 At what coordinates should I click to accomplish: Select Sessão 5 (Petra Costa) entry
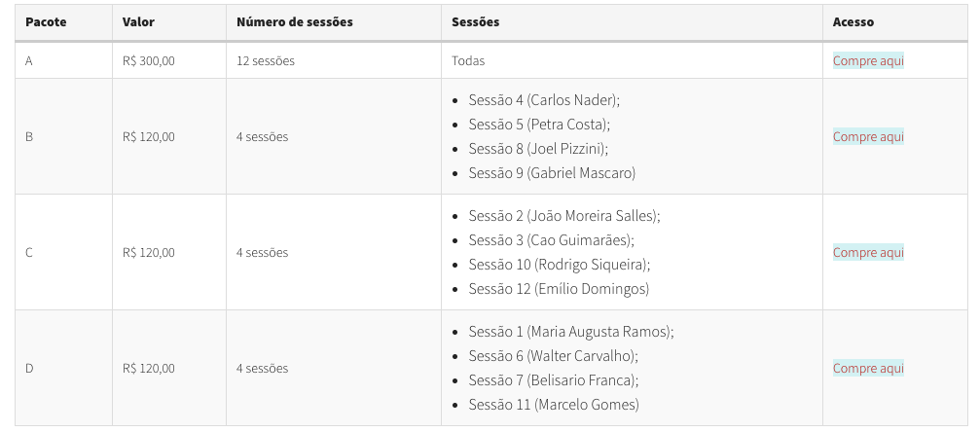[x=539, y=125]
